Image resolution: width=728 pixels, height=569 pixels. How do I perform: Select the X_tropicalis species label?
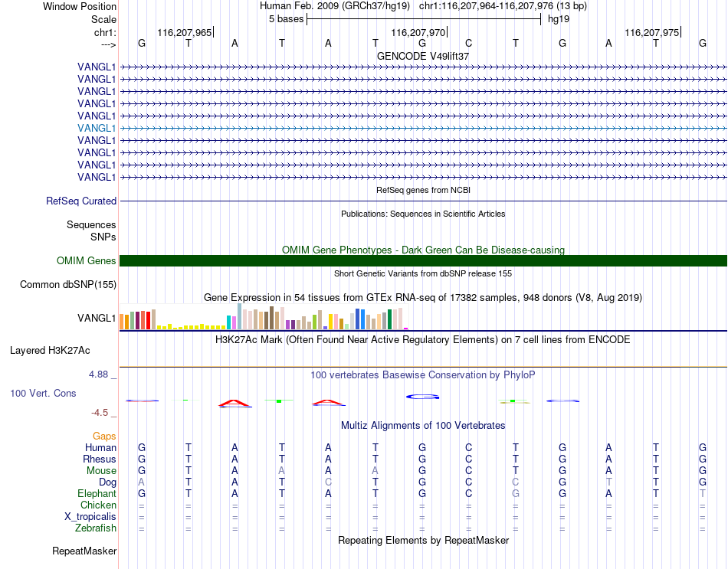click(90, 517)
